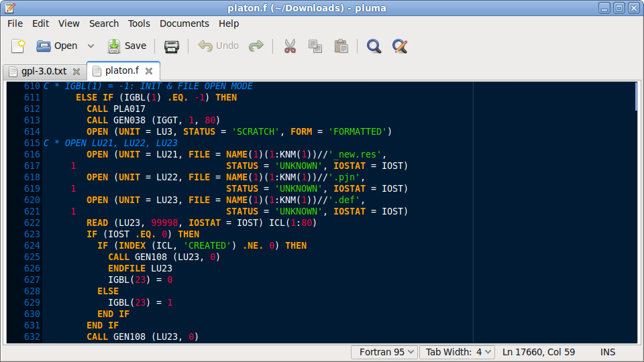
Task: Close the platon.f tab
Action: click(x=149, y=71)
